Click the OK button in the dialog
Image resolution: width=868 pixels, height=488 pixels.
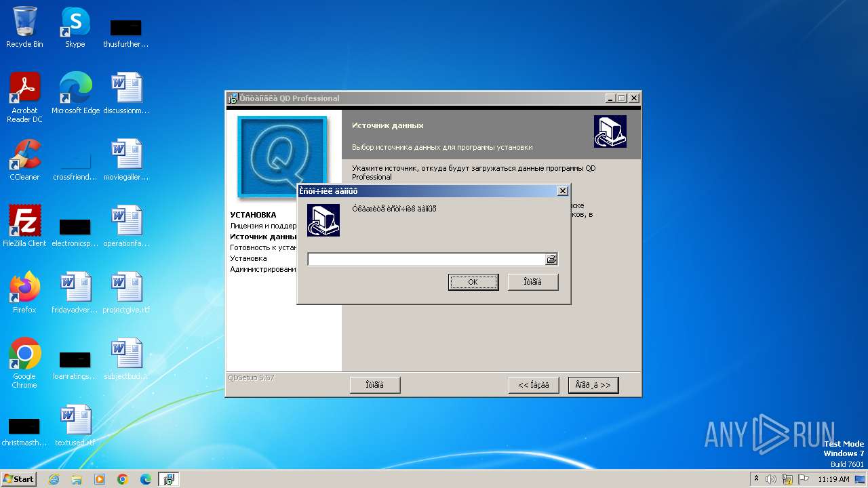pyautogui.click(x=473, y=282)
